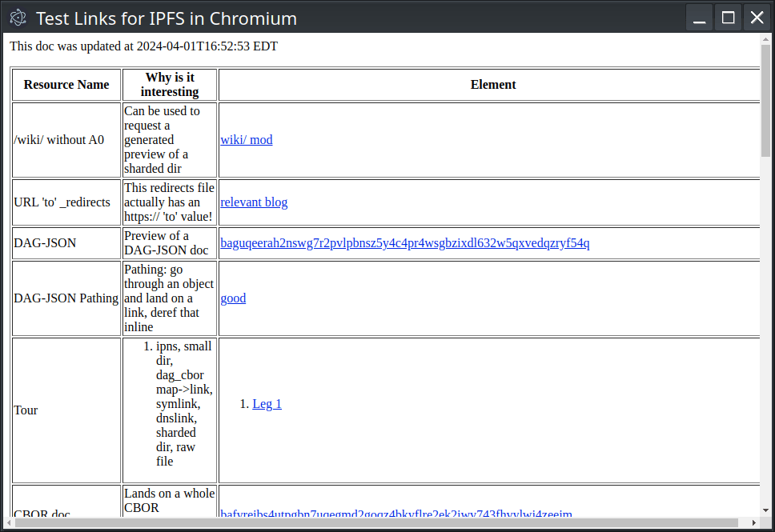
Task: Click the IPFS atom icon in the title bar
Action: 18,17
